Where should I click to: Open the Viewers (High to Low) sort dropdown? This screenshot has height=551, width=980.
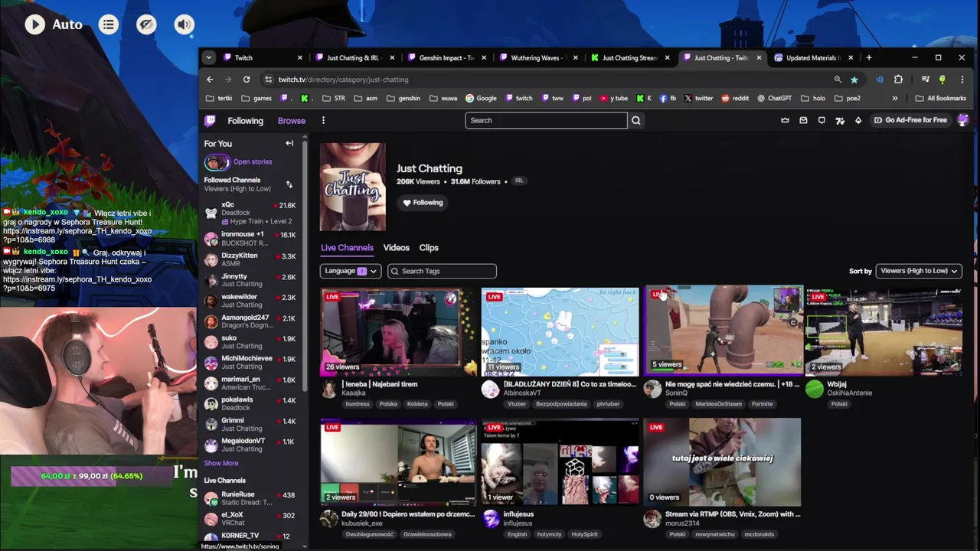pos(919,271)
